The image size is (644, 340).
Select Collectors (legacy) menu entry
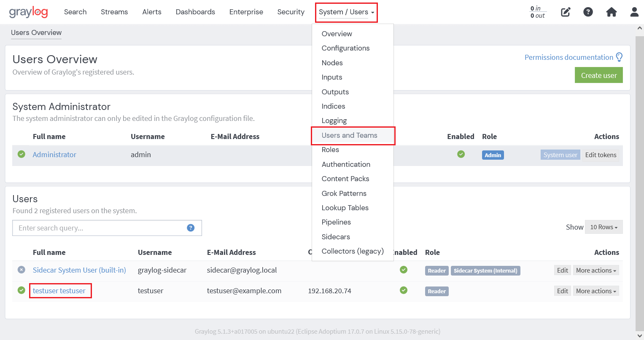tap(353, 251)
